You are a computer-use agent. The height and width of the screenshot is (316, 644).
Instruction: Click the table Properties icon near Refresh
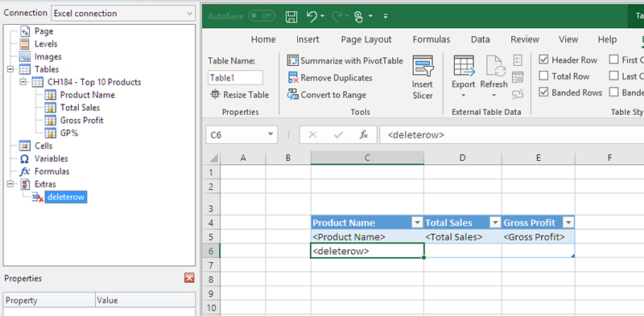point(518,61)
